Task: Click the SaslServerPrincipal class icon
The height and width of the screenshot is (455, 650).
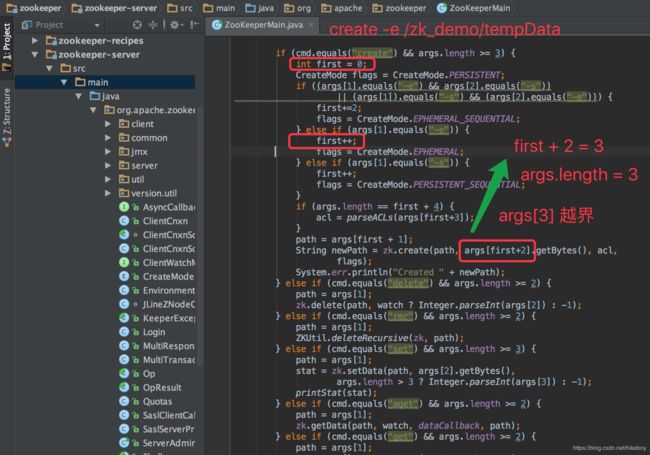Action: click(x=124, y=429)
